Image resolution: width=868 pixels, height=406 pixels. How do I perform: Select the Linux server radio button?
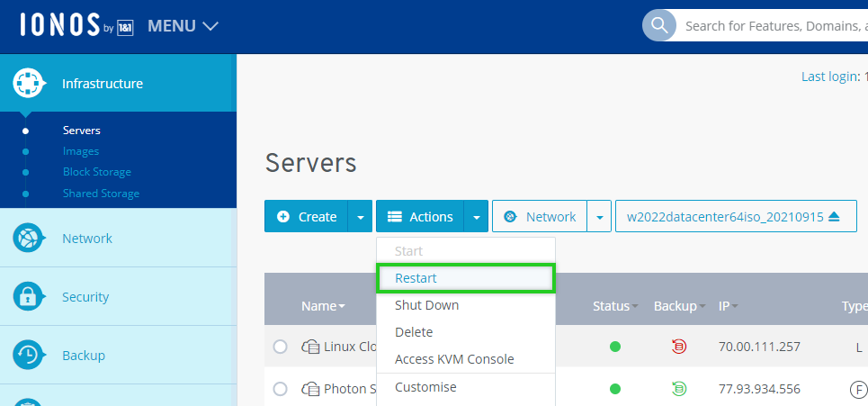[280, 347]
